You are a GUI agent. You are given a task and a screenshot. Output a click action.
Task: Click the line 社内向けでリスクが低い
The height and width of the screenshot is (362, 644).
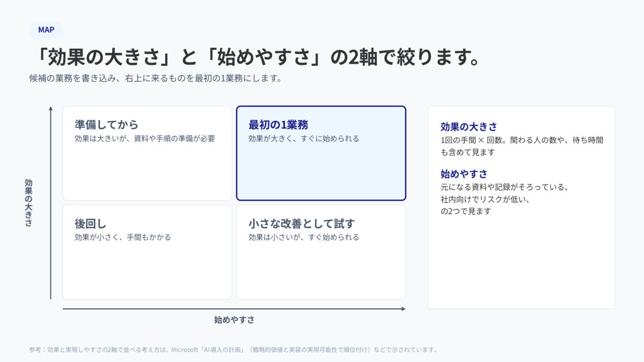coord(485,200)
